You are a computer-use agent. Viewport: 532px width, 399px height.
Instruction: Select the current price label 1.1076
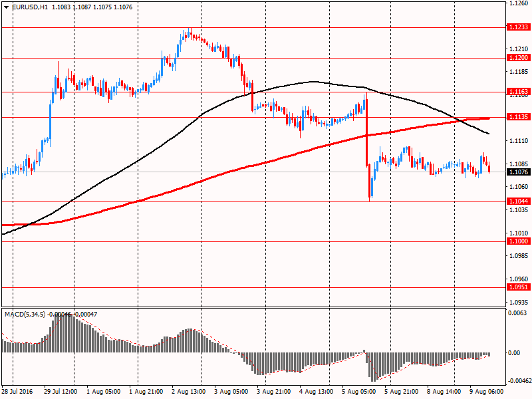click(x=519, y=172)
